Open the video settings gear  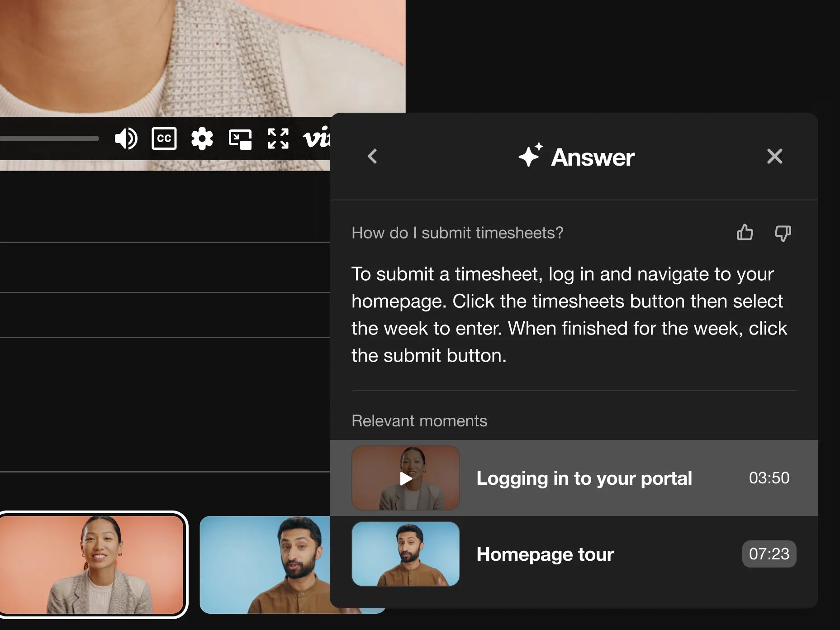(202, 138)
